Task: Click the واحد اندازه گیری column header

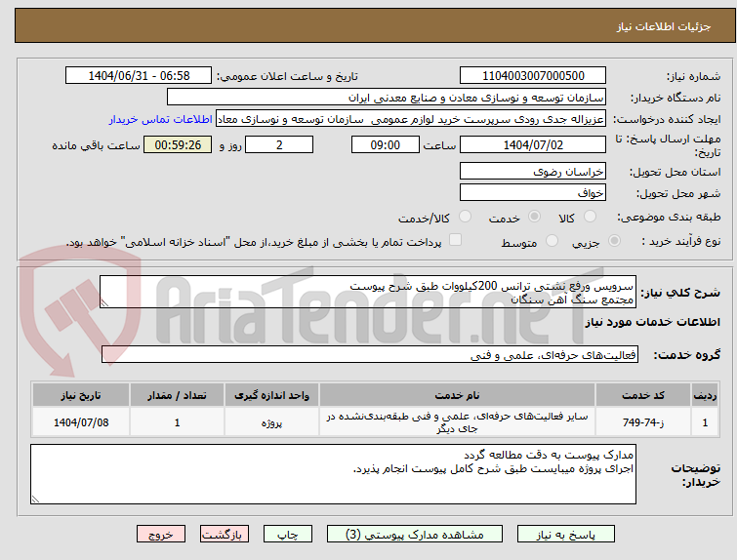Action: pos(271,395)
